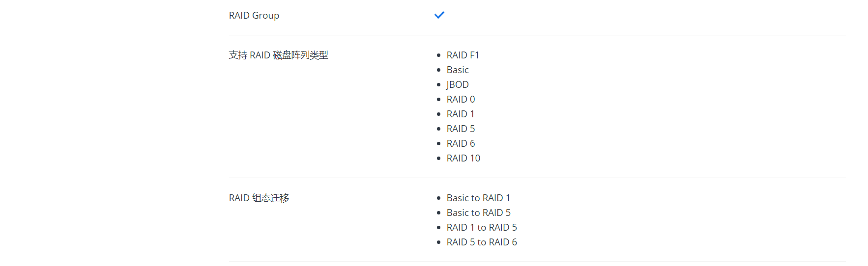Click the bullet point before JBOD
The width and height of the screenshot is (868, 266).
(438, 85)
